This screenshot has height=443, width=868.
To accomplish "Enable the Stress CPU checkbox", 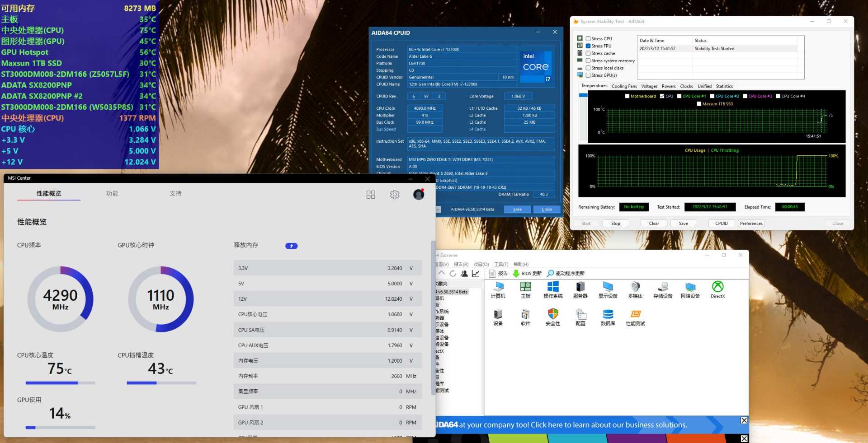I will 588,39.
